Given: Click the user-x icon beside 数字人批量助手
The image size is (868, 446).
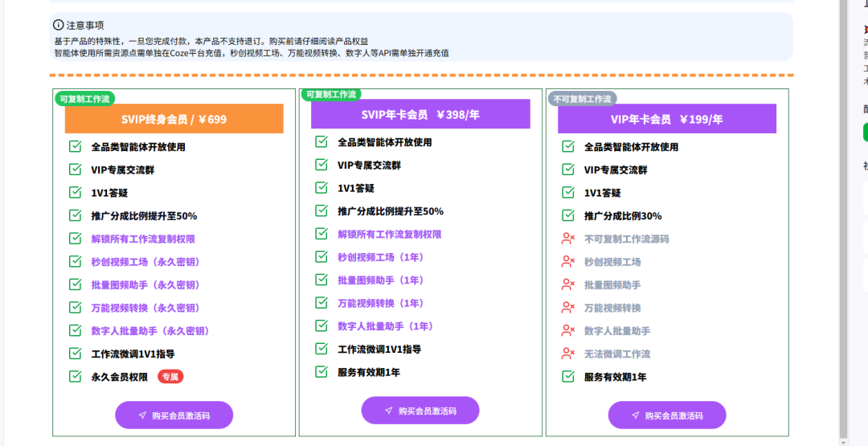Looking at the screenshot, I should [568, 330].
